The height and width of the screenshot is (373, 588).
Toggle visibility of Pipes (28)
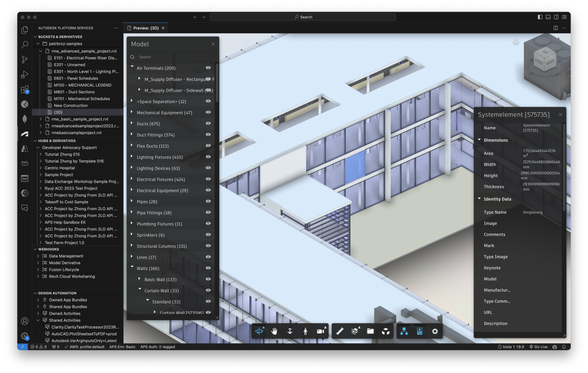[x=208, y=201]
